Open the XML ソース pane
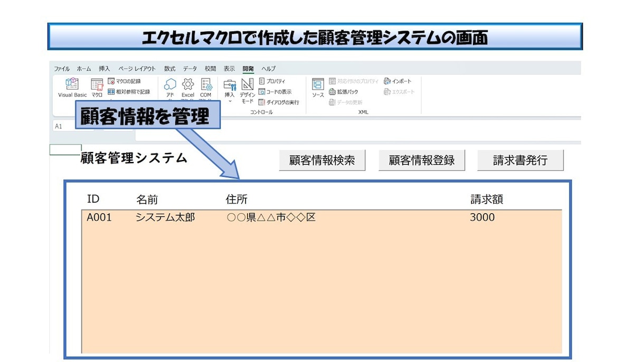Viewport: 644px width, 362px height. pos(318,88)
